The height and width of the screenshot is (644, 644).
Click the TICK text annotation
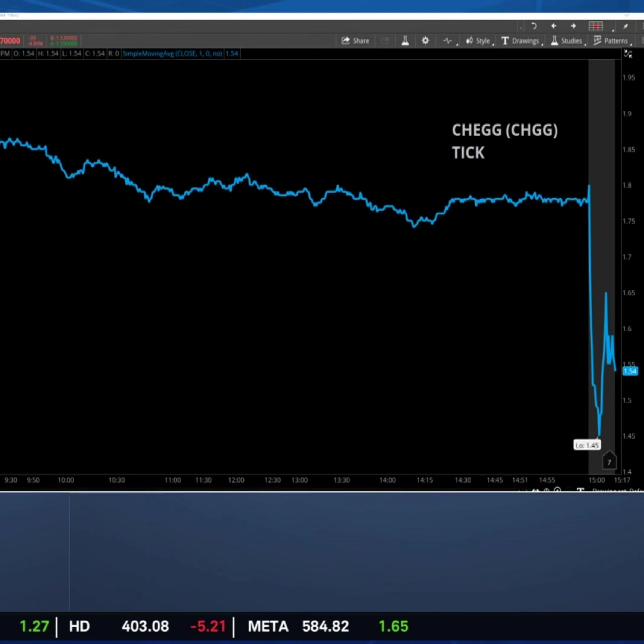468,153
